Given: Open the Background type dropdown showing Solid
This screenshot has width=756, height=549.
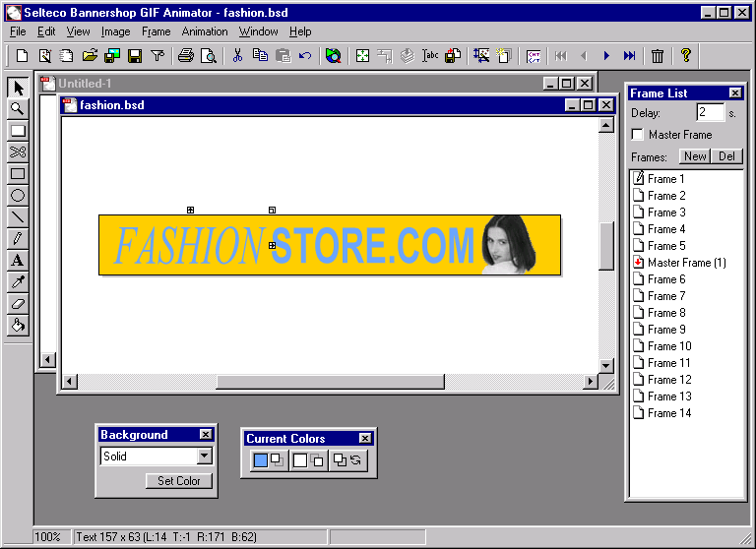Looking at the screenshot, I should [x=205, y=456].
